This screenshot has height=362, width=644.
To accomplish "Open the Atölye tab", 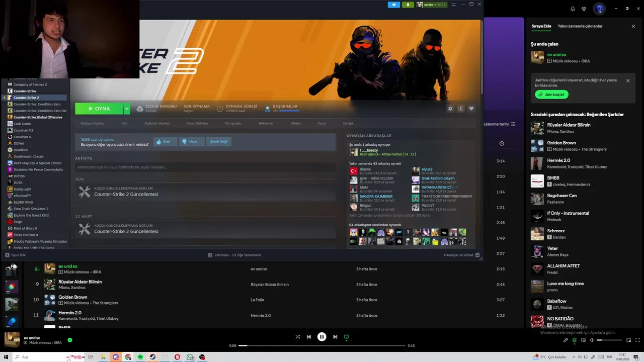I will pos(295,123).
